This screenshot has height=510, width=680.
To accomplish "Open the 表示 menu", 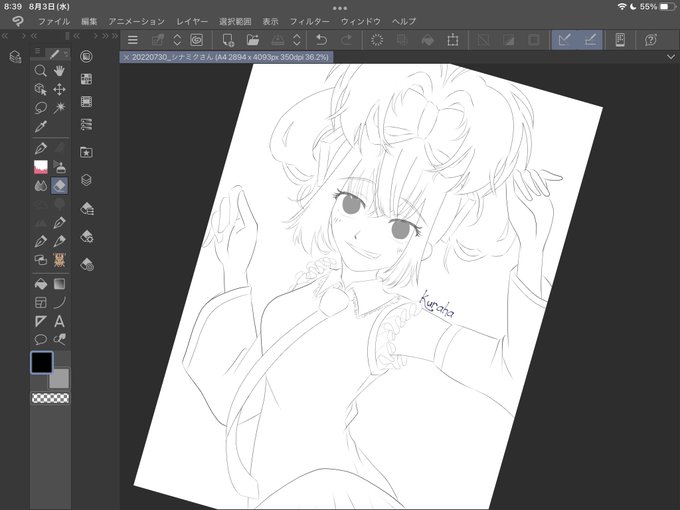I will coord(271,22).
